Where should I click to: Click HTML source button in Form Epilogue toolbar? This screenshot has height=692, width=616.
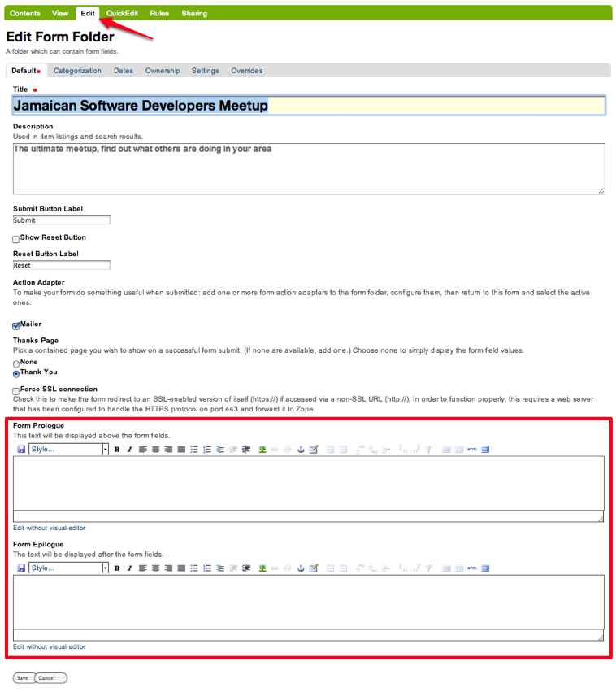click(471, 568)
